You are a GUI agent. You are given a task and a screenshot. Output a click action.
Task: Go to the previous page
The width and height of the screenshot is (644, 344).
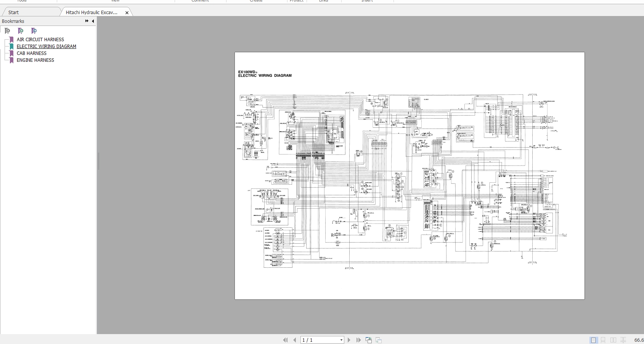[x=294, y=340]
